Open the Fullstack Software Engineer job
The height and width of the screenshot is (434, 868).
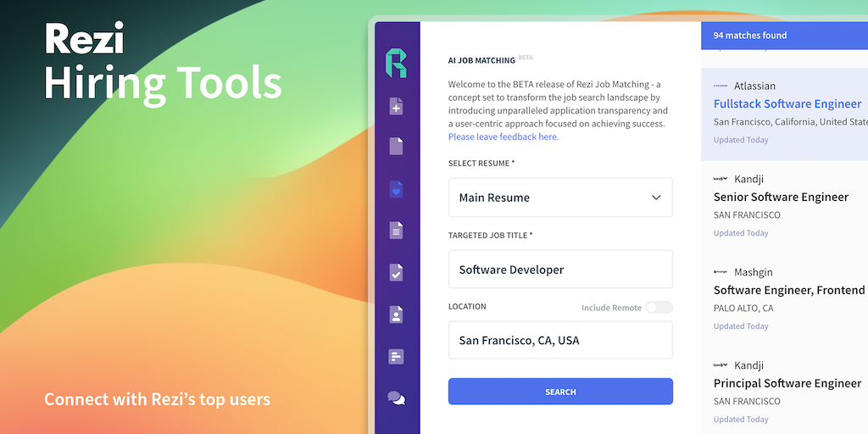point(787,103)
